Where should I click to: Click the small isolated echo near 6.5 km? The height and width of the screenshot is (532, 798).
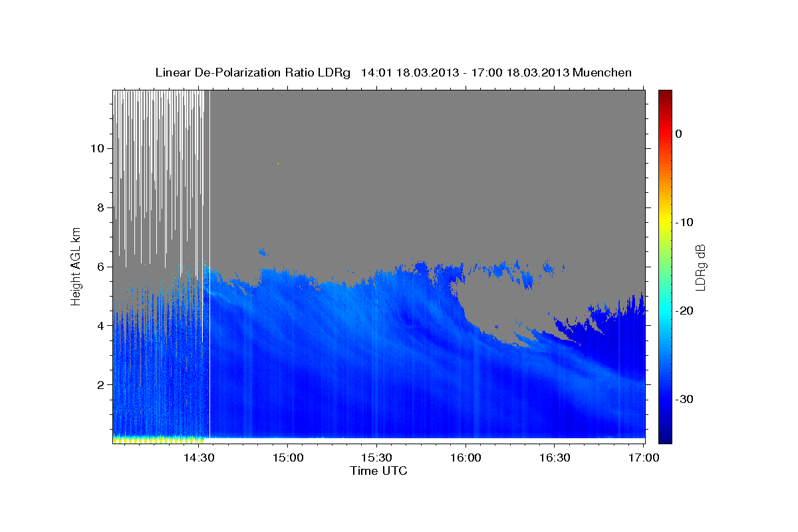pos(262,252)
